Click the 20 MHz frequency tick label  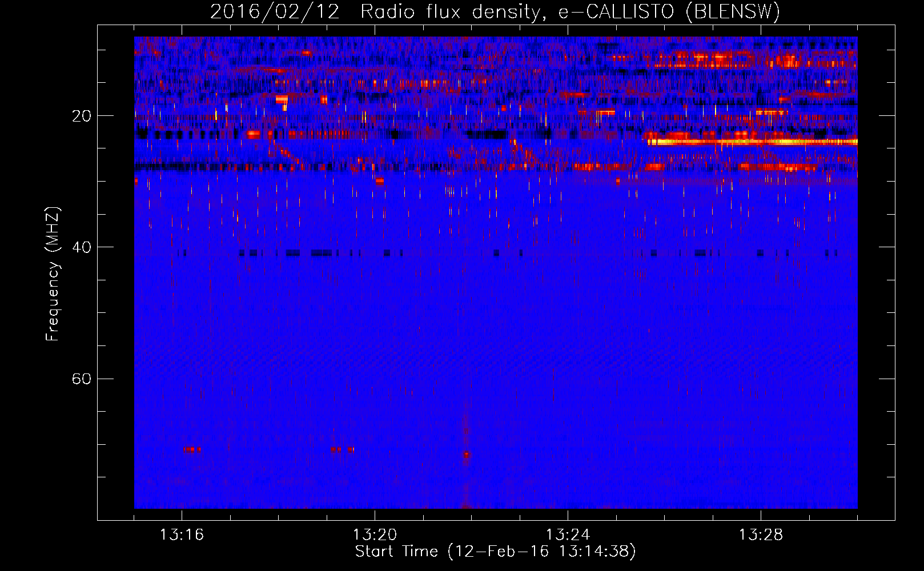pyautogui.click(x=81, y=116)
